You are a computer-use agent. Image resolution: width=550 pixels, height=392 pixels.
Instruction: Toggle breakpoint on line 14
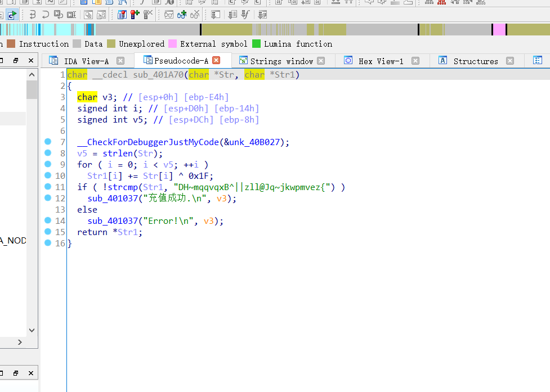(48, 220)
